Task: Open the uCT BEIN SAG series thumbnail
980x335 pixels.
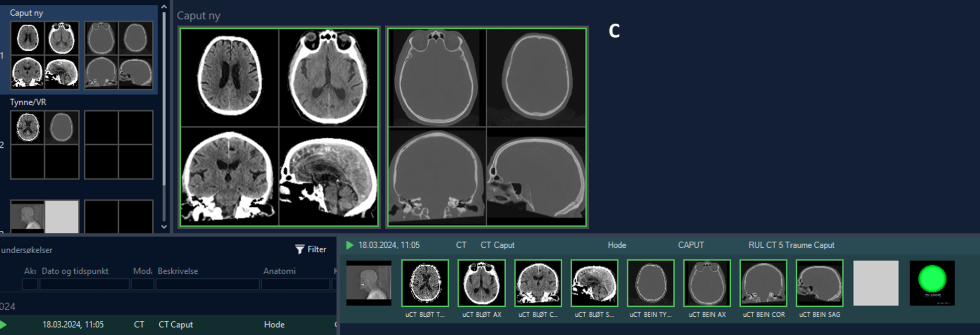Action: tap(820, 283)
